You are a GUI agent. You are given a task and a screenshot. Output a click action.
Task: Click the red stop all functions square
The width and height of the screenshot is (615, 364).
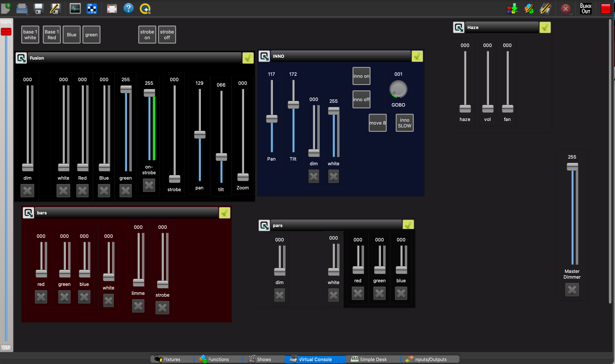tap(605, 9)
